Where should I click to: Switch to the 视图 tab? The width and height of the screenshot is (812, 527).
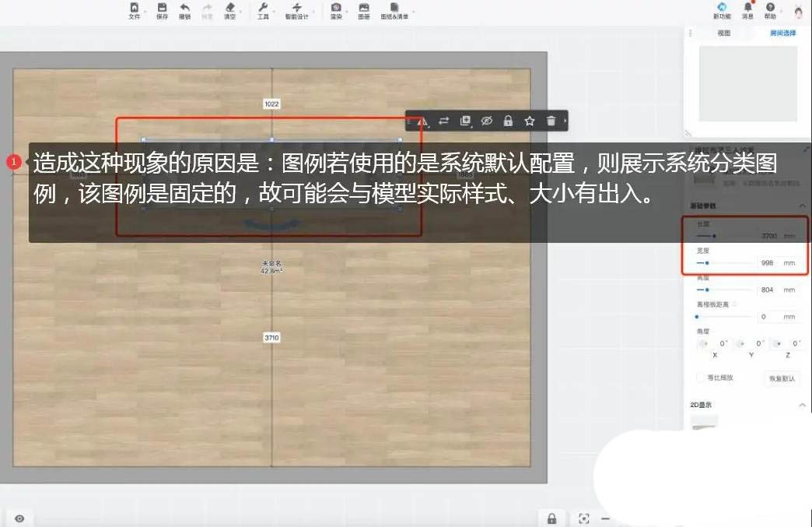click(x=723, y=33)
